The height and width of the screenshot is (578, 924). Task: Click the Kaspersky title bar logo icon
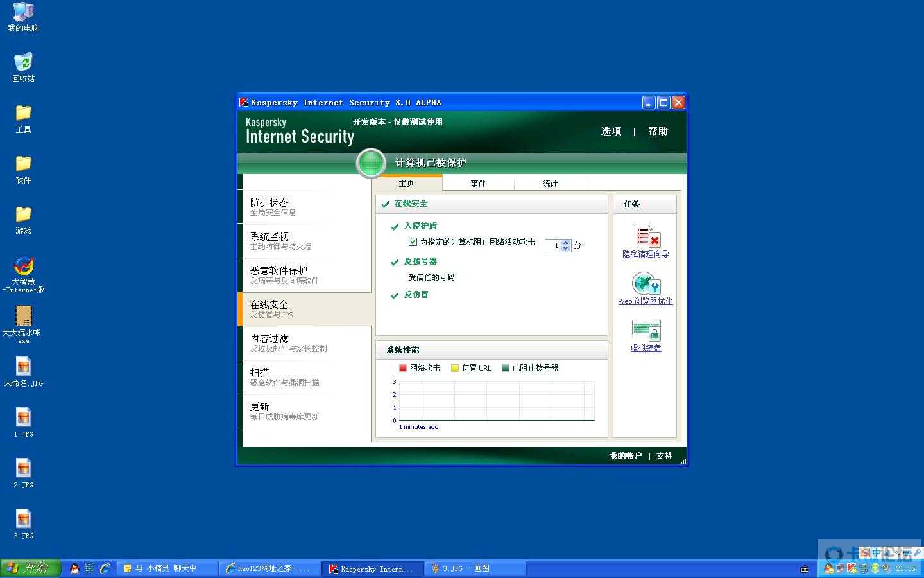[244, 102]
